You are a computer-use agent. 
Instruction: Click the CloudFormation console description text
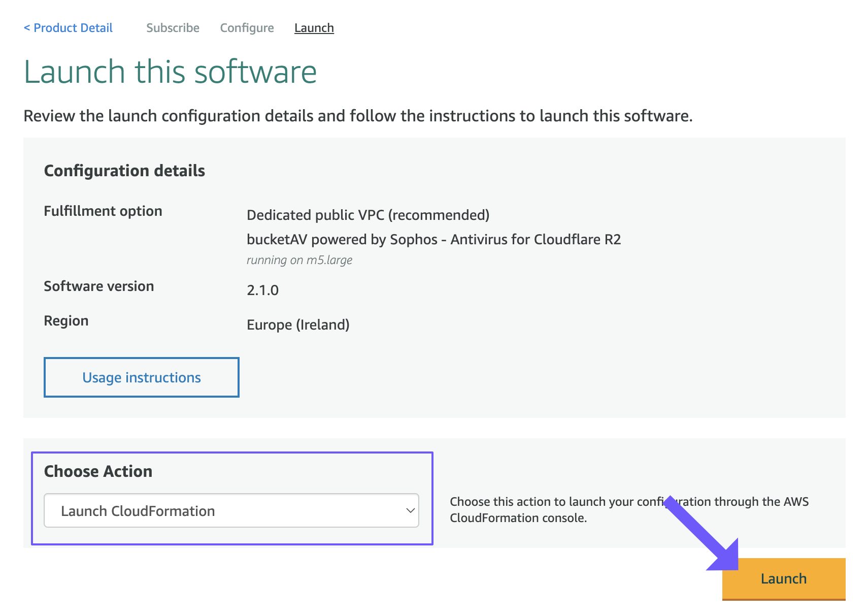[629, 509]
